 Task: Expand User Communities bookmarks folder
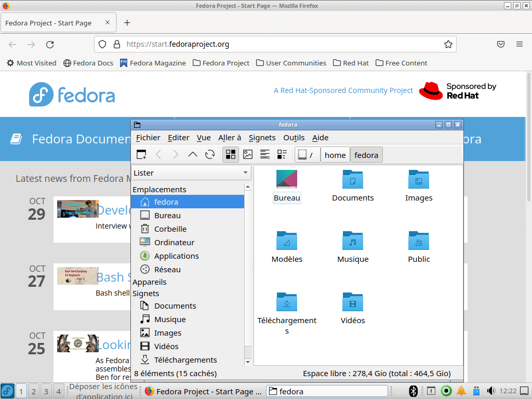[291, 63]
